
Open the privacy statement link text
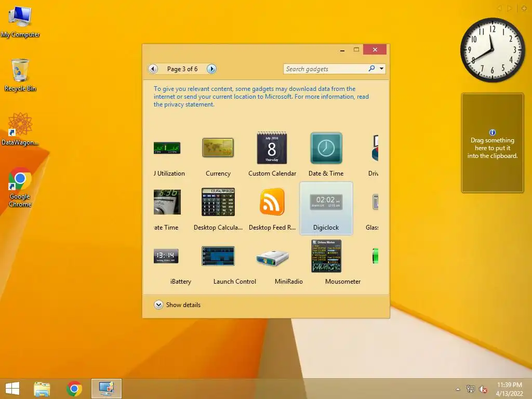coord(183,104)
